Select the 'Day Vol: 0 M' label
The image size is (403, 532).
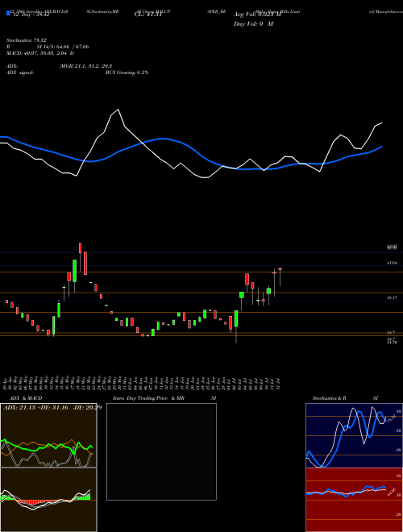[253, 24]
